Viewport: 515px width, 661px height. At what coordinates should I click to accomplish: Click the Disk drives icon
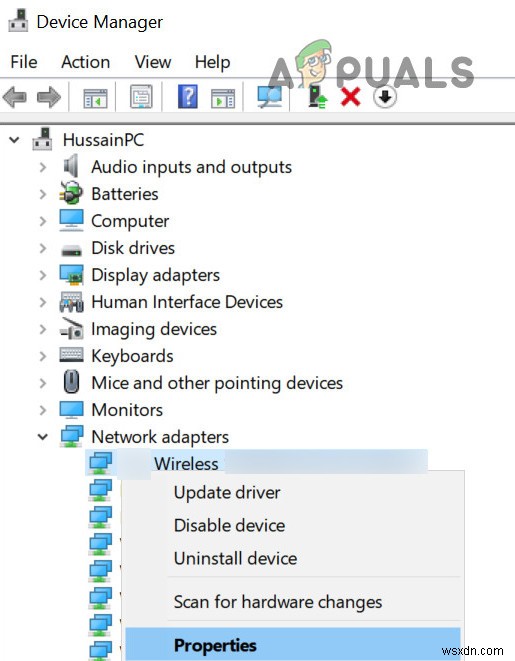(x=71, y=251)
